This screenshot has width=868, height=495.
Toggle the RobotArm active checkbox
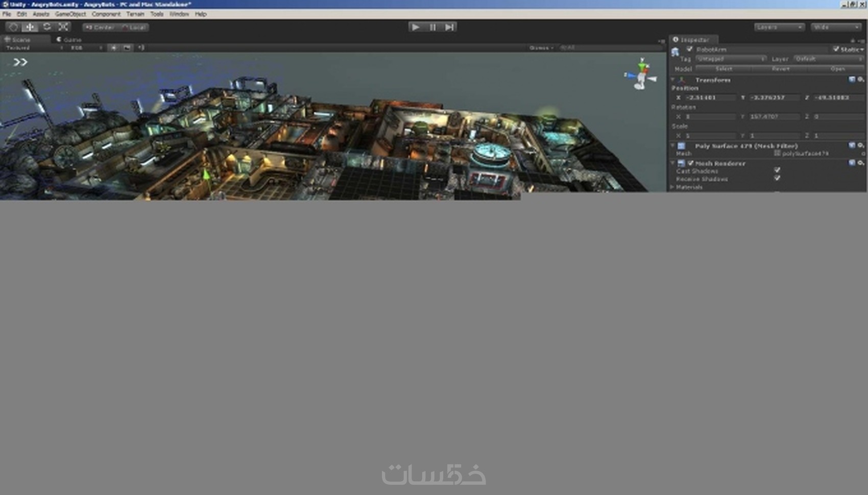[690, 49]
